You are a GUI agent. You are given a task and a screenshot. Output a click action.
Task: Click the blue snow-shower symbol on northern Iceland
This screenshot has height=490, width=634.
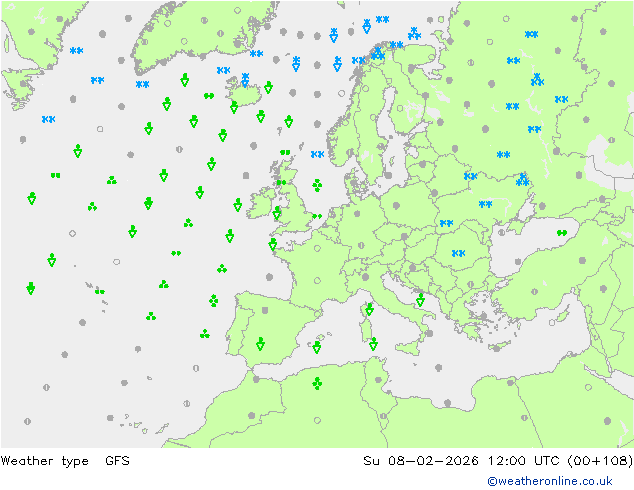[x=245, y=80]
